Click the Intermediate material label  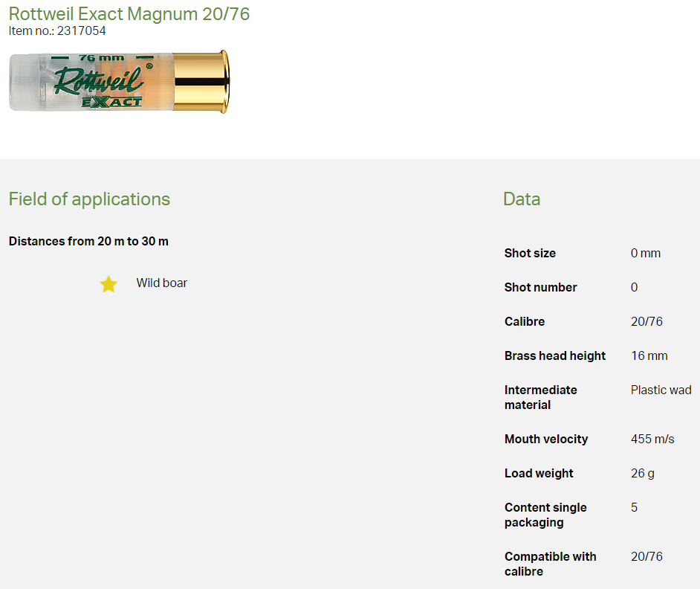click(540, 397)
